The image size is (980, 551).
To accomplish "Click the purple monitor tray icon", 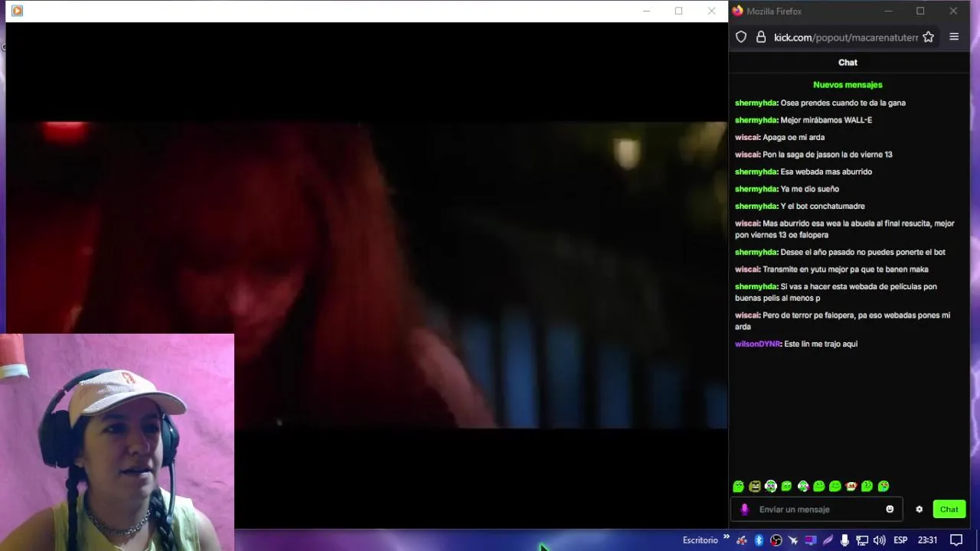I will (x=810, y=540).
